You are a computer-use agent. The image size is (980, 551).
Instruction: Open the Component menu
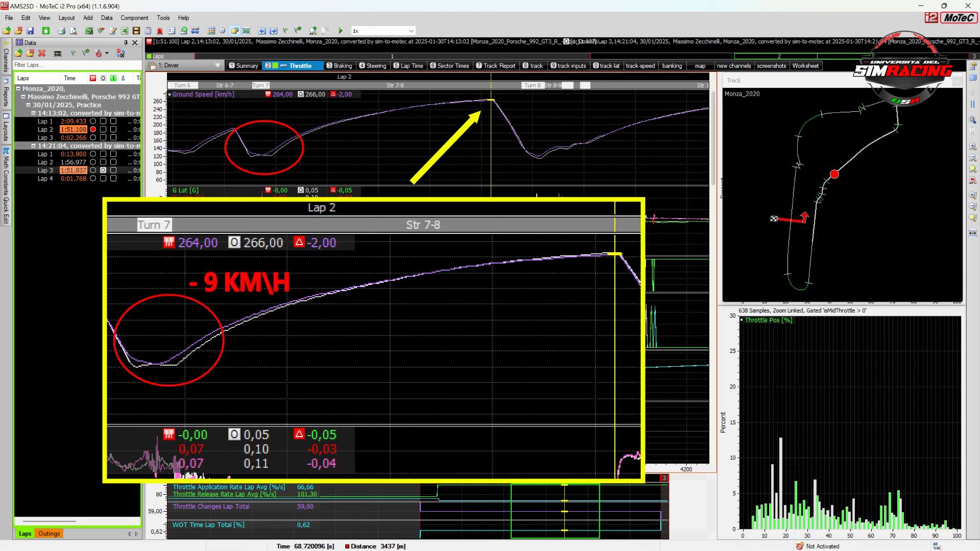(134, 18)
